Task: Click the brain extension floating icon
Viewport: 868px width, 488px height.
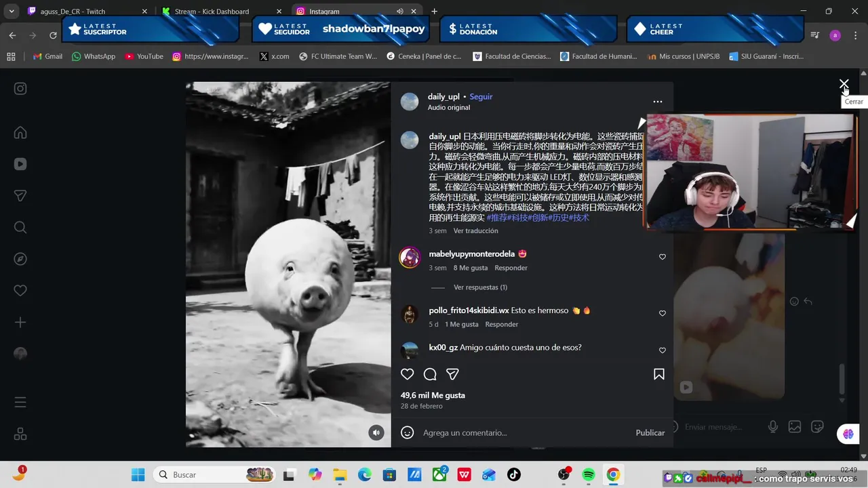Action: pos(848,434)
